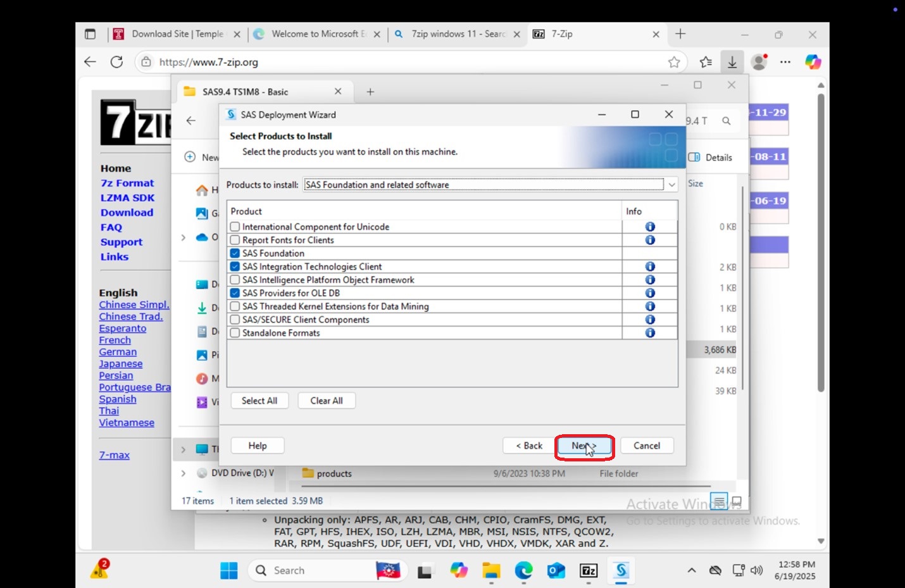Open info for SAS Integration Technologies Client
905x588 pixels.
(x=650, y=266)
